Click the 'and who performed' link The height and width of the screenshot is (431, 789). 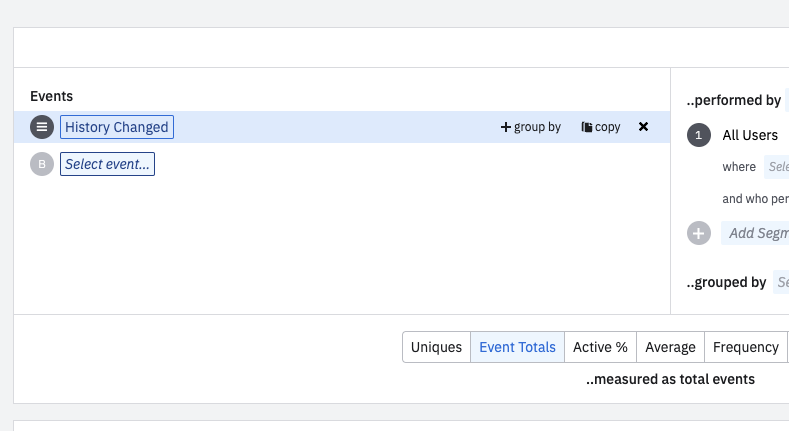755,199
